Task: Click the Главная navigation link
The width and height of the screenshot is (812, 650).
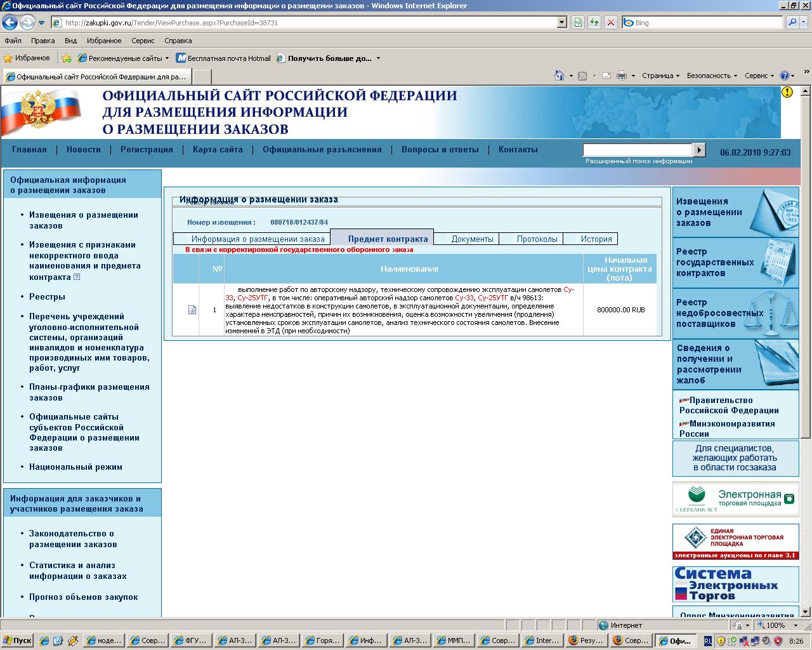Action: pos(29,150)
